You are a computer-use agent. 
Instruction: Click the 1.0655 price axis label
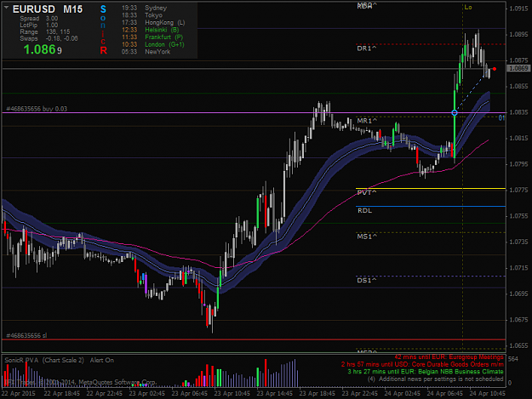point(518,345)
